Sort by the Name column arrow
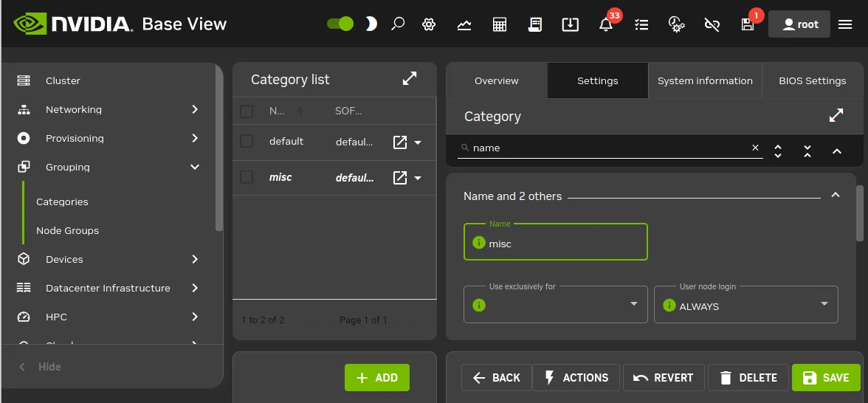The image size is (868, 403). tap(300, 111)
